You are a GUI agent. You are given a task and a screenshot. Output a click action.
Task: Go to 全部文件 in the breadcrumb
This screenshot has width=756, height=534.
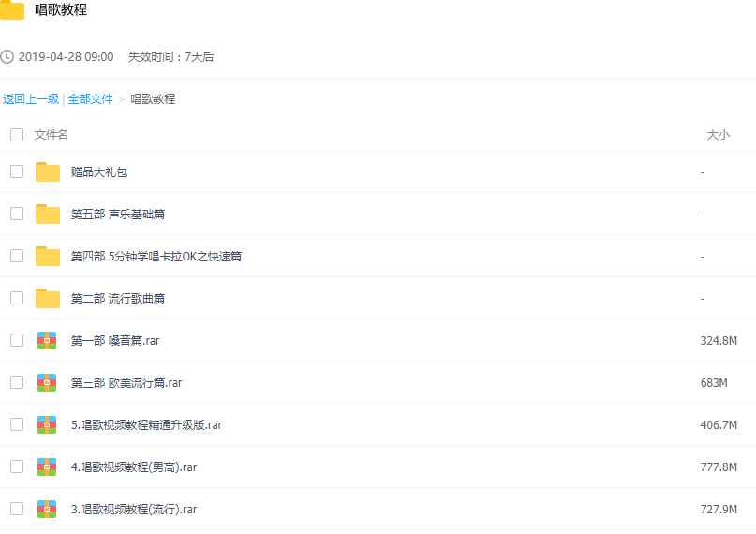(90, 99)
